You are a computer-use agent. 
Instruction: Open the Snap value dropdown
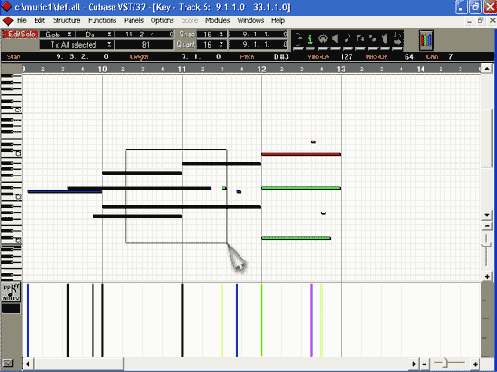(x=211, y=34)
